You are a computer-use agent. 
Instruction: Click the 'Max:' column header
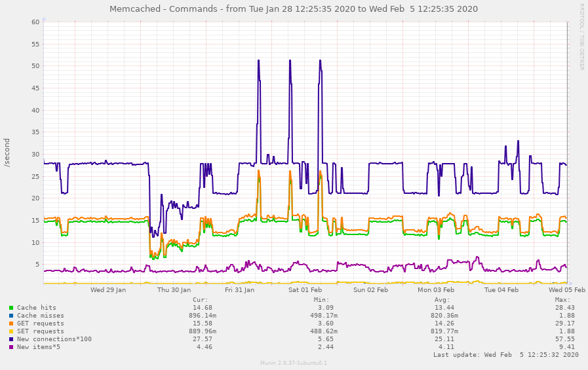563,299
